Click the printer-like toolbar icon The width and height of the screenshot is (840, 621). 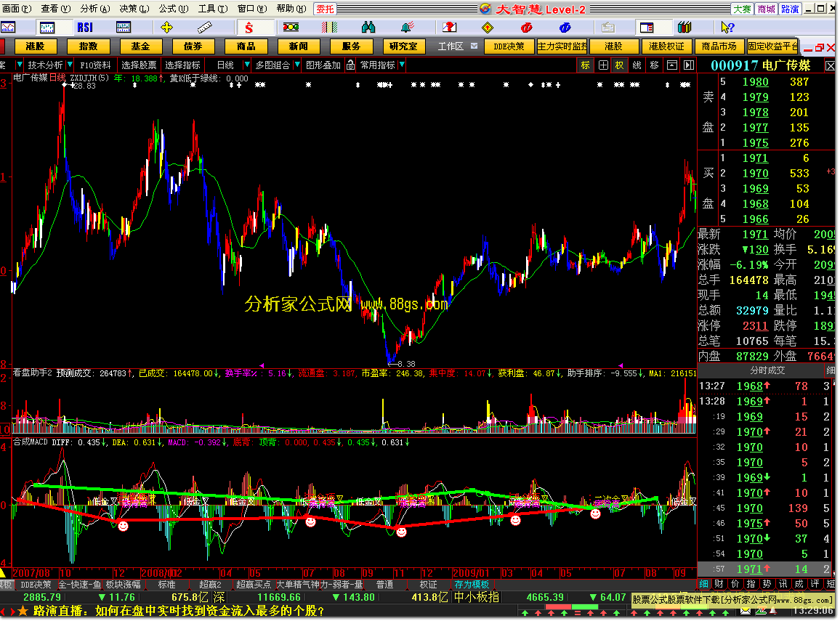click(x=607, y=28)
